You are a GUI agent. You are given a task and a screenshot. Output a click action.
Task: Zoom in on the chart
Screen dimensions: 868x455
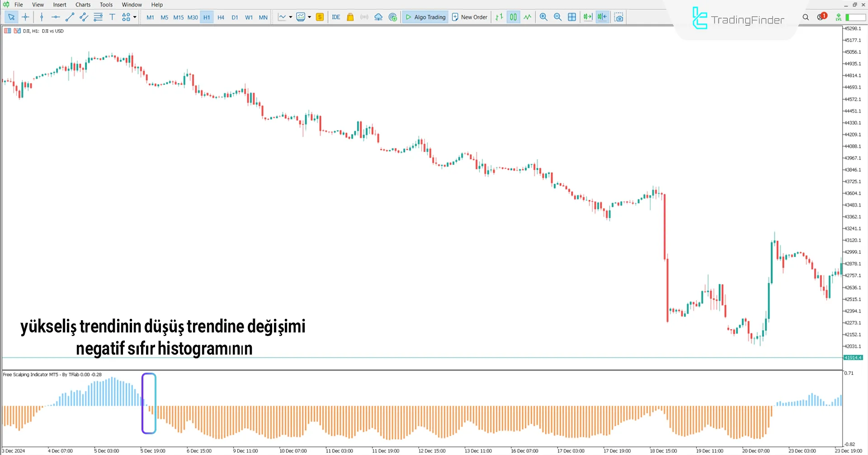click(543, 17)
